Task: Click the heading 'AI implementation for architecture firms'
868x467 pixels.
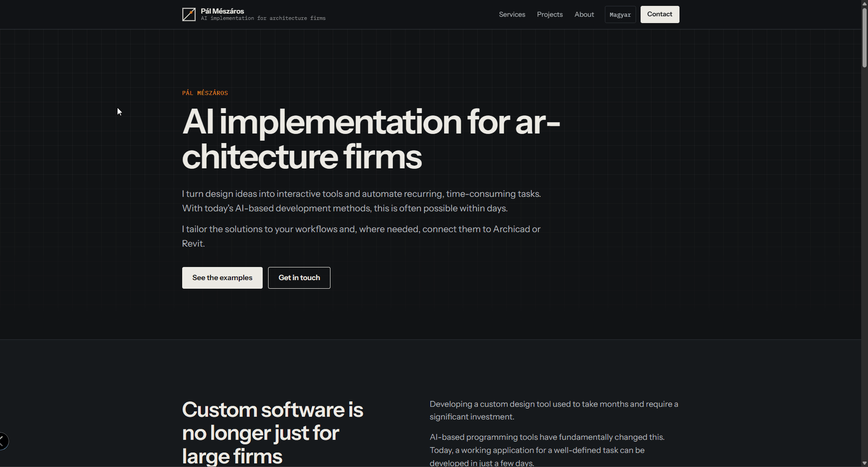Action: tap(371, 139)
